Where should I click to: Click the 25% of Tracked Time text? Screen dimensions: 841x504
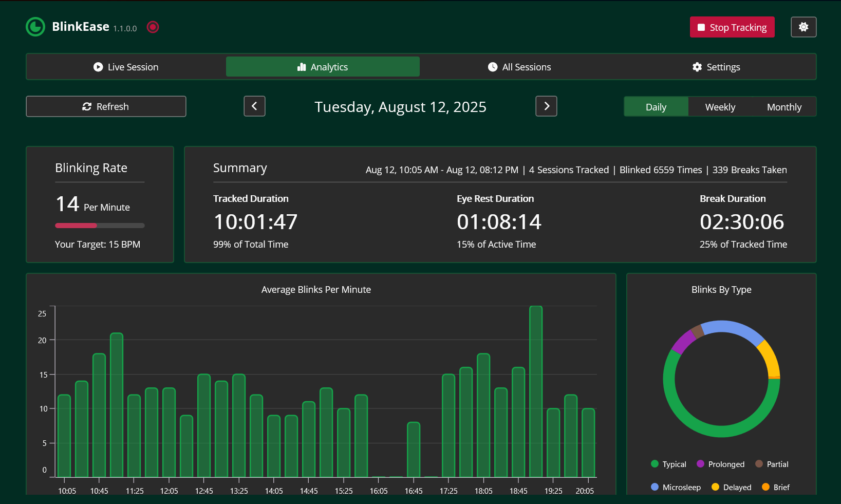[743, 245]
